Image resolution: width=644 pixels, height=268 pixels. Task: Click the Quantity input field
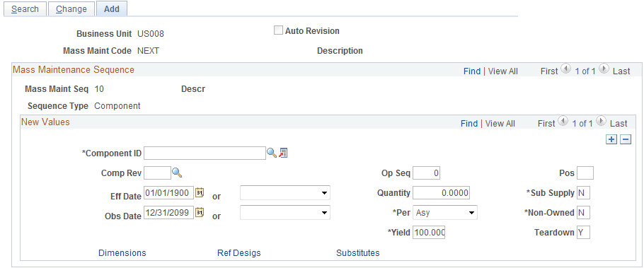click(x=441, y=192)
